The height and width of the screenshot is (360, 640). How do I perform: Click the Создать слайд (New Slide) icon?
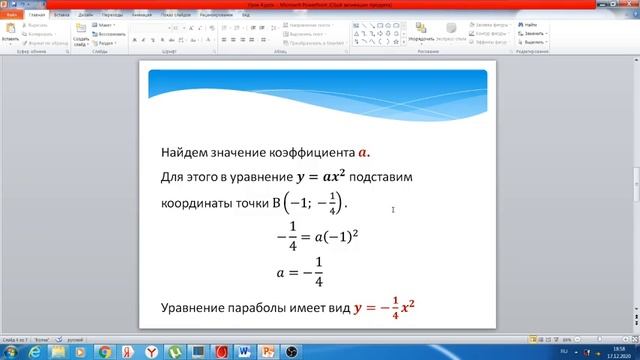click(81, 29)
